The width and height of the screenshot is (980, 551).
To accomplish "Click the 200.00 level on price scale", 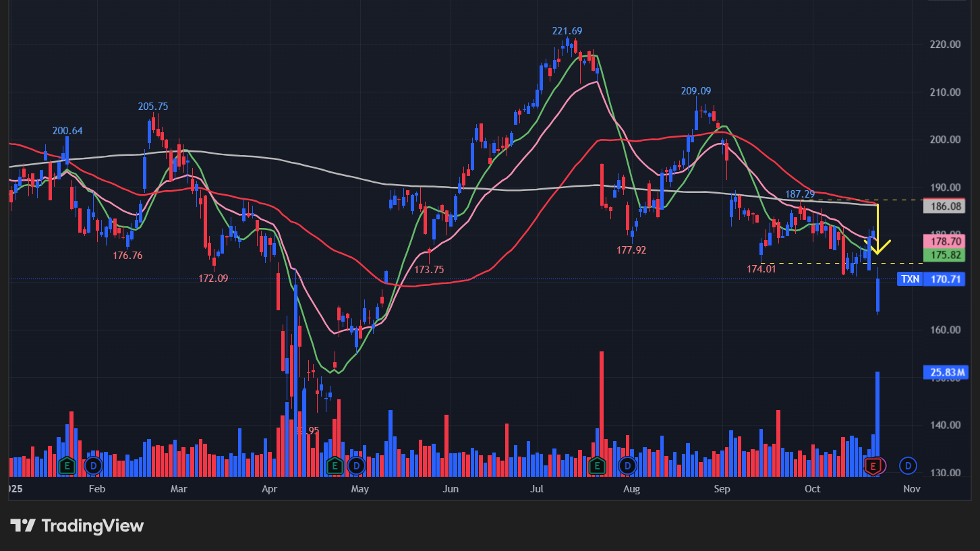I will (944, 140).
